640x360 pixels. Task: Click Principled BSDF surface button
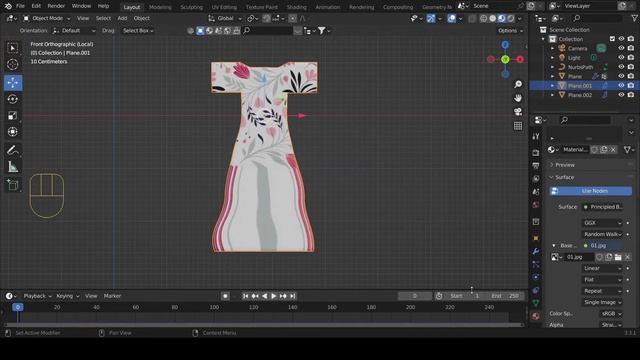tap(602, 207)
